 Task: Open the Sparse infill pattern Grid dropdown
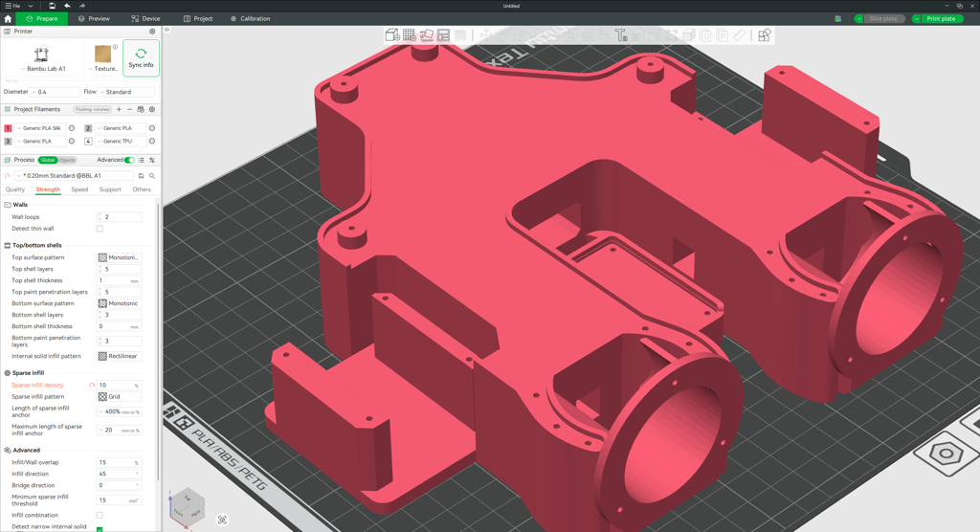120,396
